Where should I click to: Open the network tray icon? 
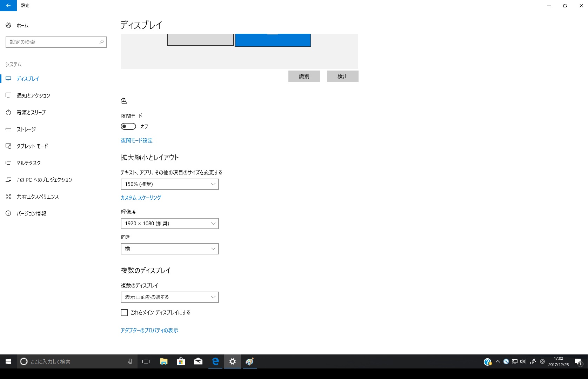(x=515, y=361)
